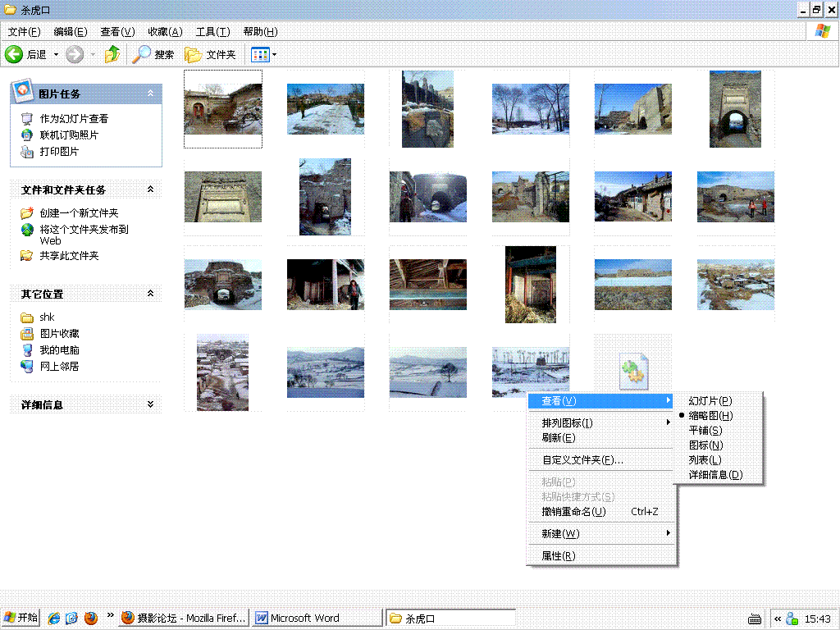Open the 文件(F) menu

pos(24,32)
